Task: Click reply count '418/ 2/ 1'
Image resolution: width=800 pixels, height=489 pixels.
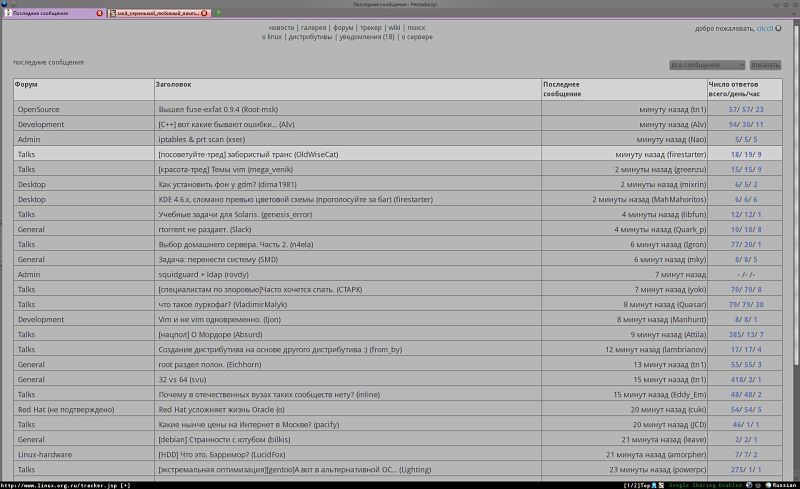Action: [x=746, y=379]
